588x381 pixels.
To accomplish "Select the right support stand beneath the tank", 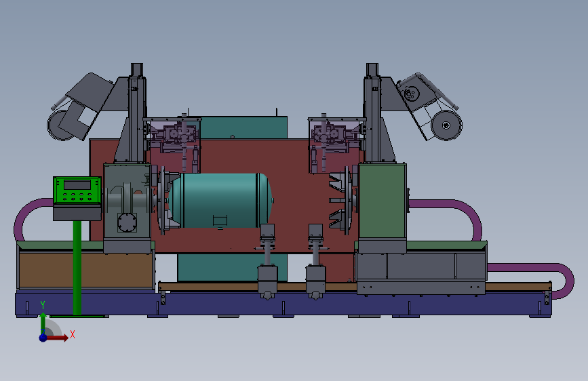I will tap(315, 262).
